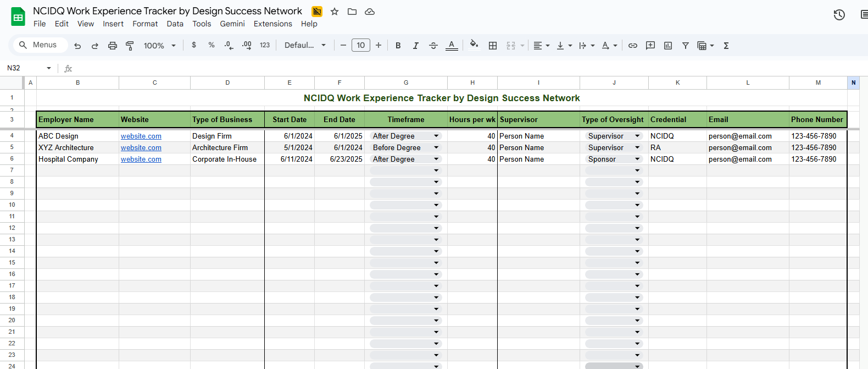Star the document
Screen dimensions: 868x369
335,12
